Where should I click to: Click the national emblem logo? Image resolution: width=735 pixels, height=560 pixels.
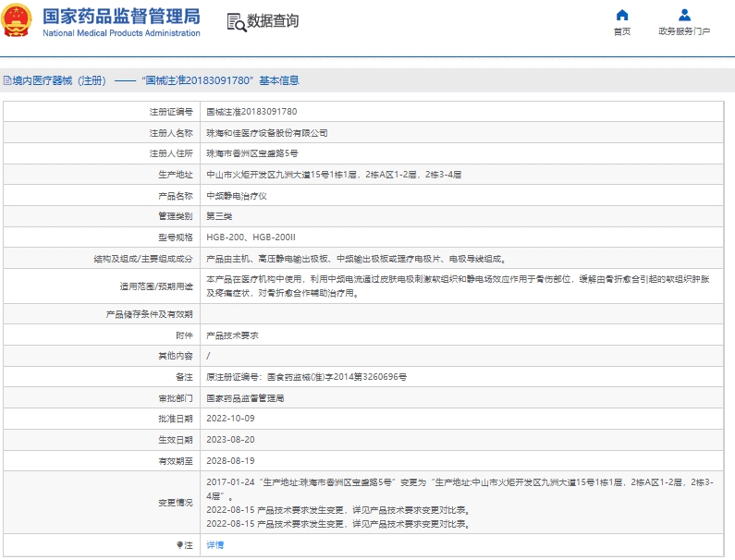17,20
